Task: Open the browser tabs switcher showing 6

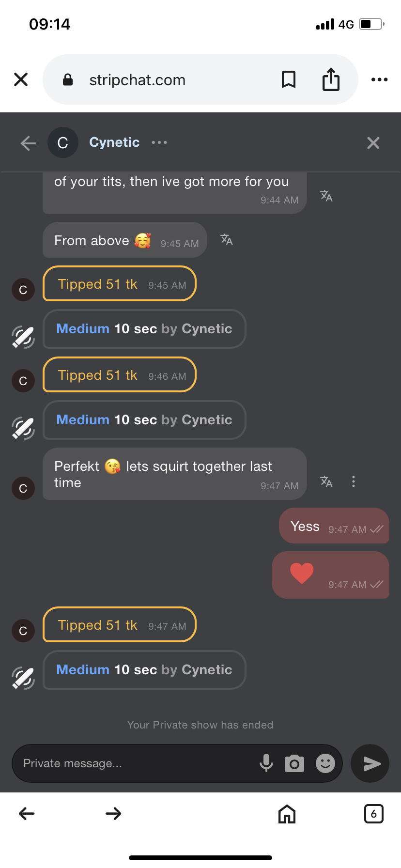Action: (x=373, y=814)
